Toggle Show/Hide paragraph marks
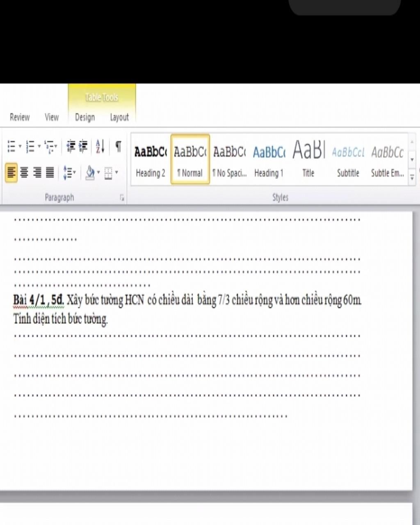Screen dimensions: 420x525 pyautogui.click(x=118, y=146)
